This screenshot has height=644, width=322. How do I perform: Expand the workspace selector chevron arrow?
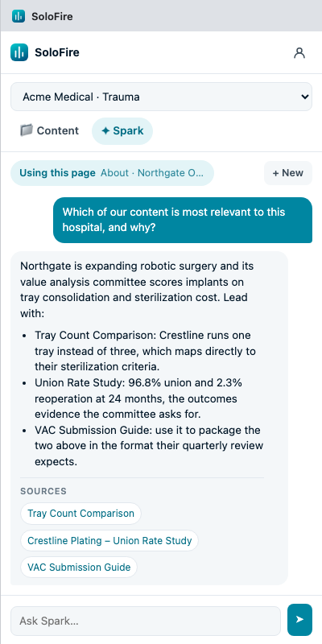click(x=304, y=97)
